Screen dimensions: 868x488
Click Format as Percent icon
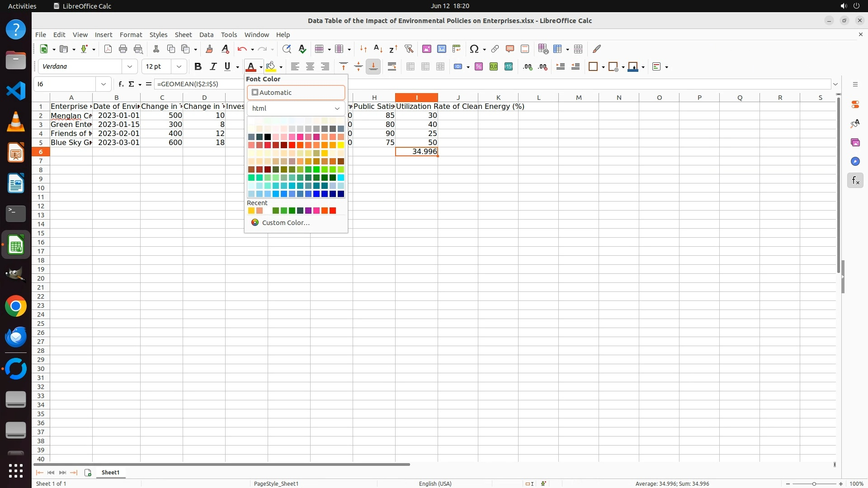click(479, 67)
